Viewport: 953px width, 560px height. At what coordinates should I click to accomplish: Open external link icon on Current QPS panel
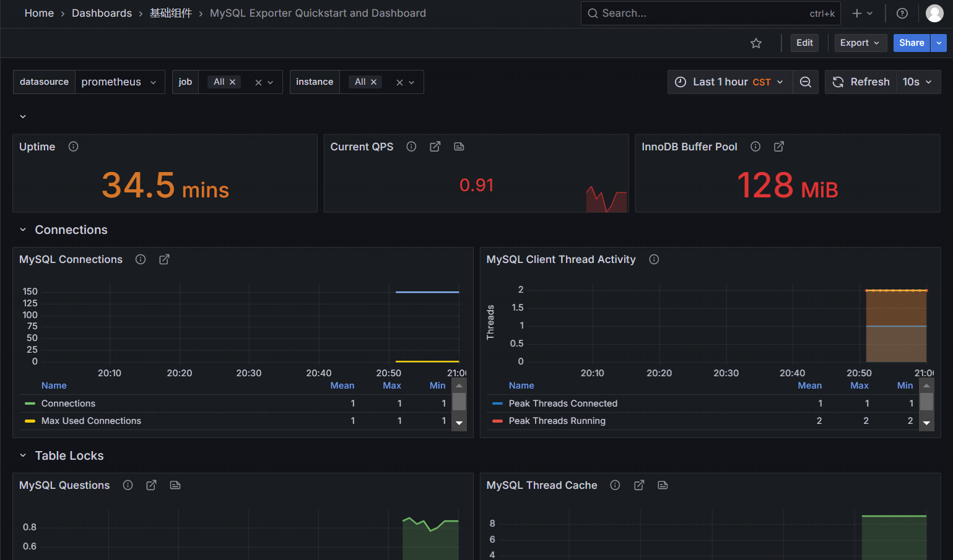(435, 147)
